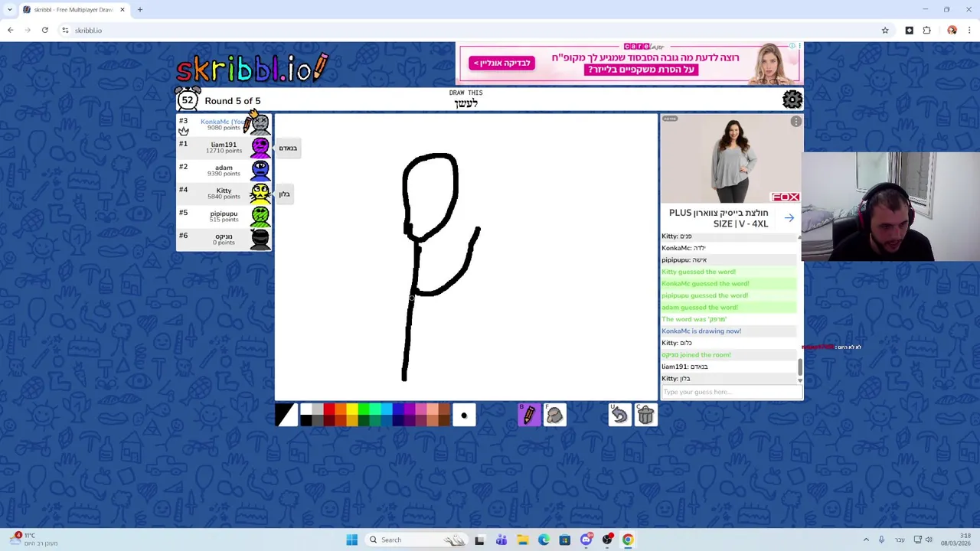
Task: Open volume control in system tray
Action: 929,540
